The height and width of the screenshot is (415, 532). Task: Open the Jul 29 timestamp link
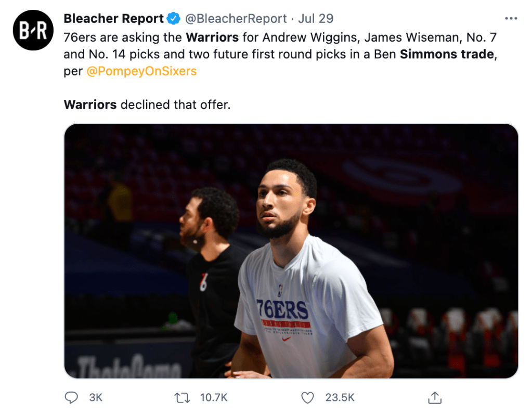(x=316, y=19)
